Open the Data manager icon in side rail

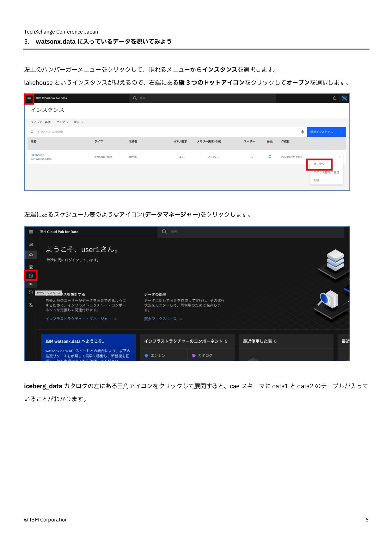point(31,276)
